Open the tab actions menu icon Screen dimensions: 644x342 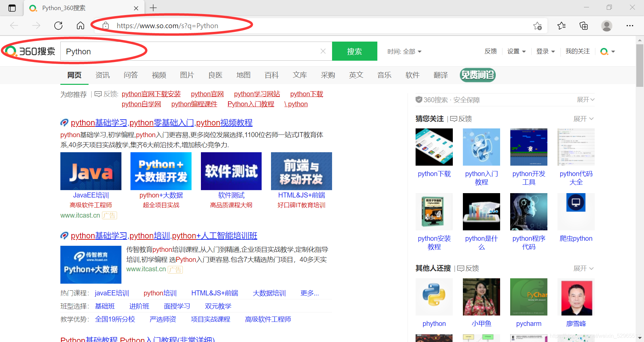12,8
